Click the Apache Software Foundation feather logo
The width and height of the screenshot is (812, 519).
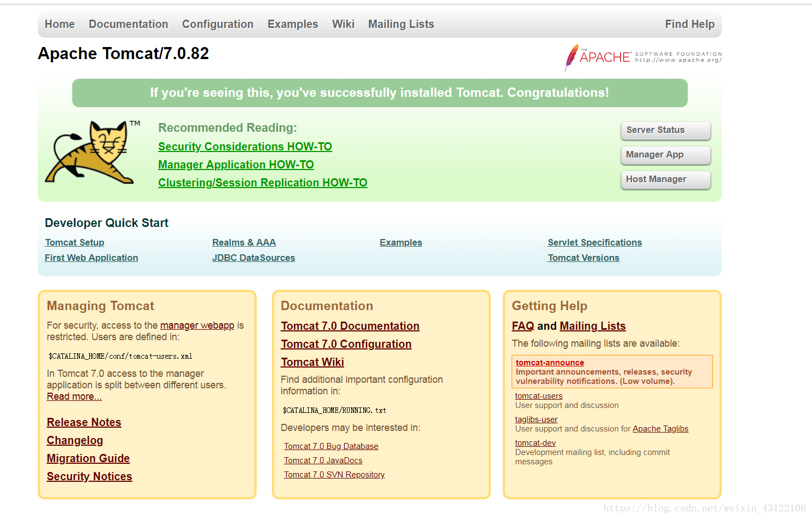pyautogui.click(x=643, y=57)
